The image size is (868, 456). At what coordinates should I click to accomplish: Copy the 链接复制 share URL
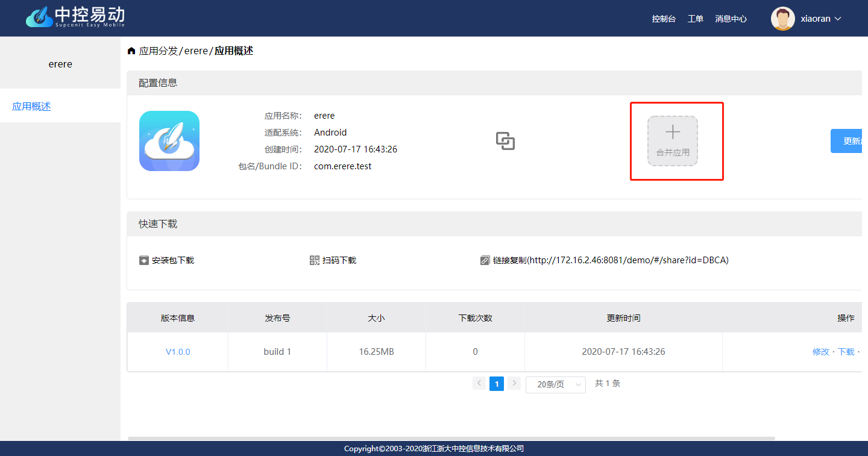(611, 260)
